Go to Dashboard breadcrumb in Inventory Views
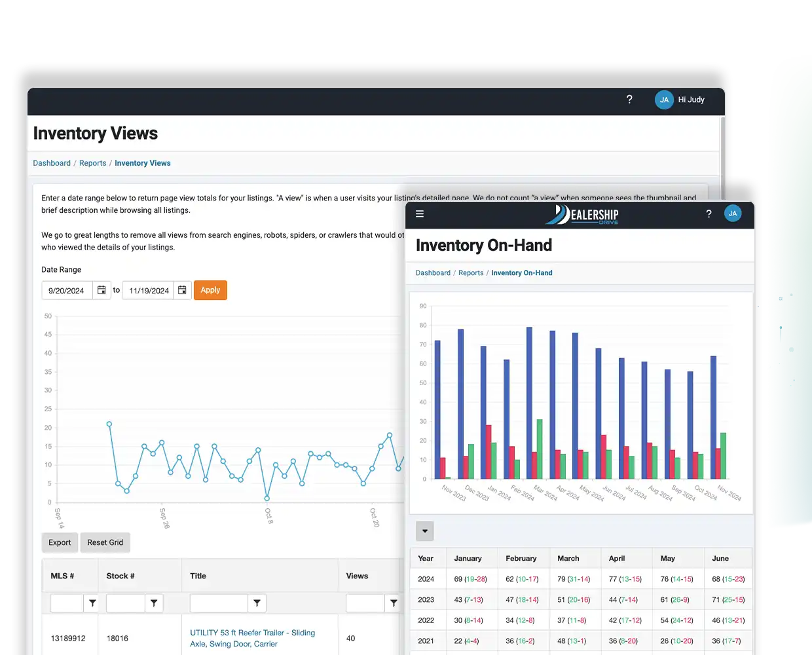 pos(52,163)
